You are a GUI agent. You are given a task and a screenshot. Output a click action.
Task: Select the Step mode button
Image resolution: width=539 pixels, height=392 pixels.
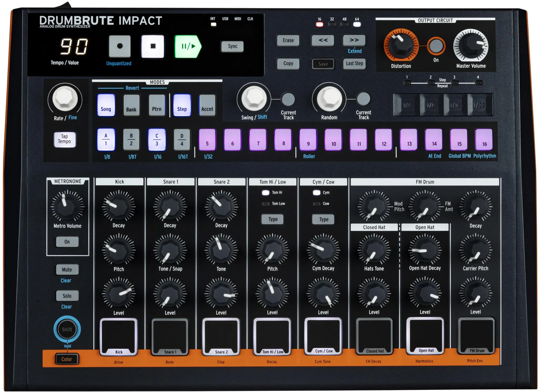tap(182, 105)
